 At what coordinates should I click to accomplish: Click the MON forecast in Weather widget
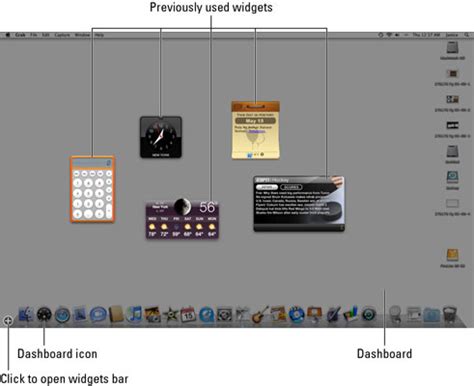(212, 227)
